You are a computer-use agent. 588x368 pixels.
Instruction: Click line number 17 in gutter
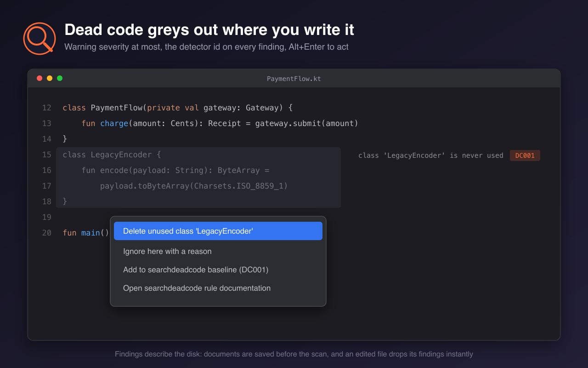[x=46, y=186]
